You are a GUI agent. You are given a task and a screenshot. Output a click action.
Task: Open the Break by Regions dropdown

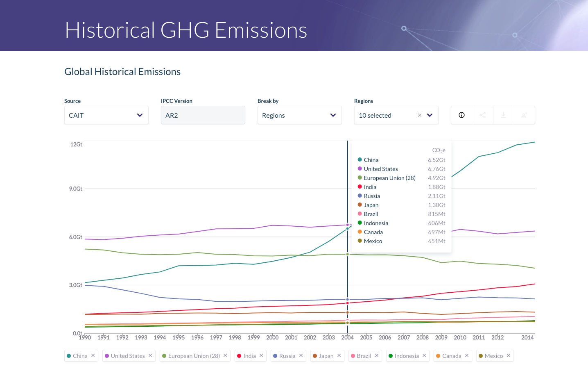click(x=299, y=115)
